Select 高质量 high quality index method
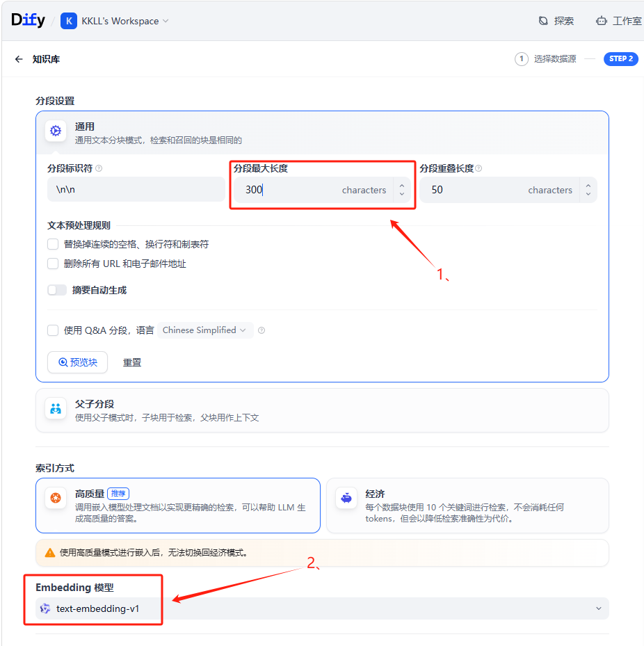This screenshot has width=644, height=646. [178, 506]
